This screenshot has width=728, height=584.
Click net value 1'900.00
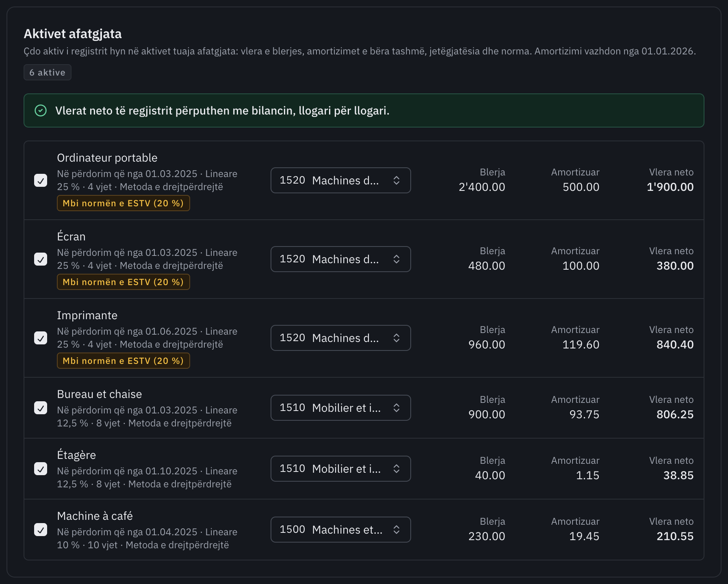(x=670, y=187)
